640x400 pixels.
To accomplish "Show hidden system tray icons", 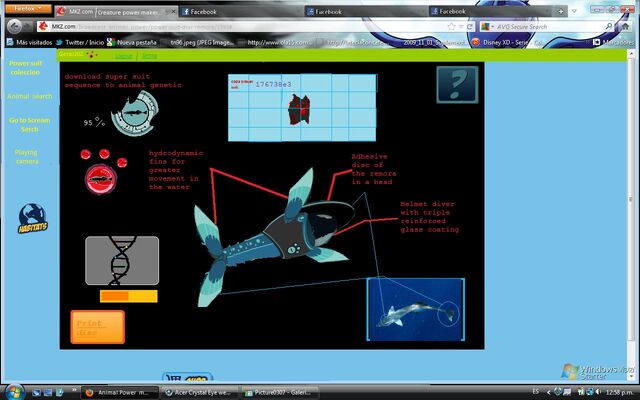I will click(548, 393).
